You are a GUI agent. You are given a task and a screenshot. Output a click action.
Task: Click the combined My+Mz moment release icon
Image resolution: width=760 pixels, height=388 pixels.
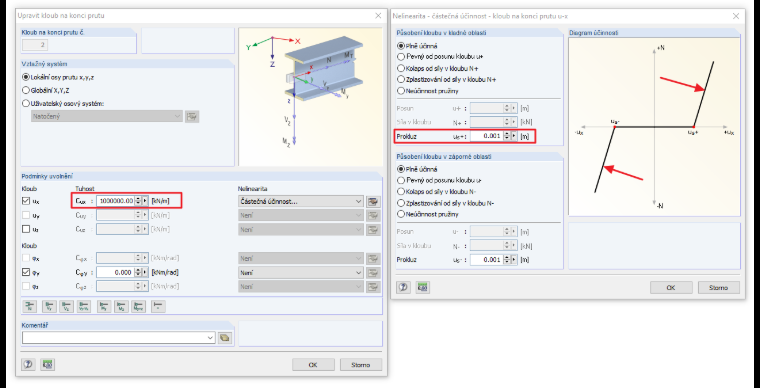pyautogui.click(x=139, y=306)
